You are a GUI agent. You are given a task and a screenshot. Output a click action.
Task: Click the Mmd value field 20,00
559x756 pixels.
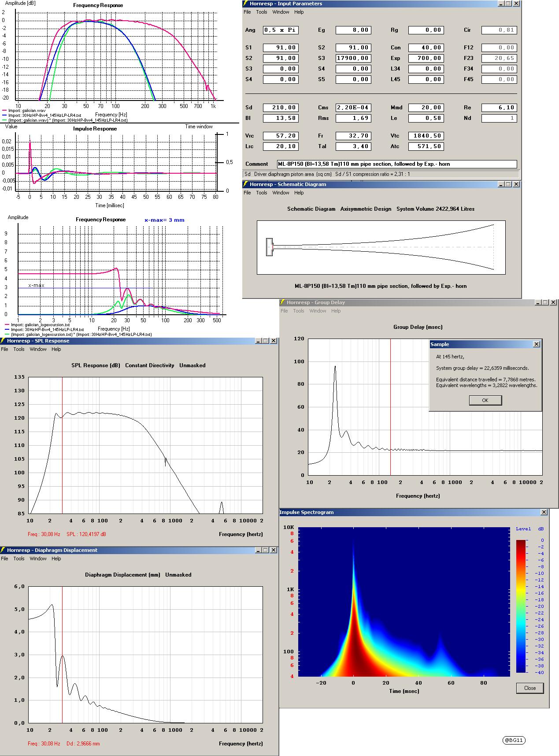click(x=426, y=108)
